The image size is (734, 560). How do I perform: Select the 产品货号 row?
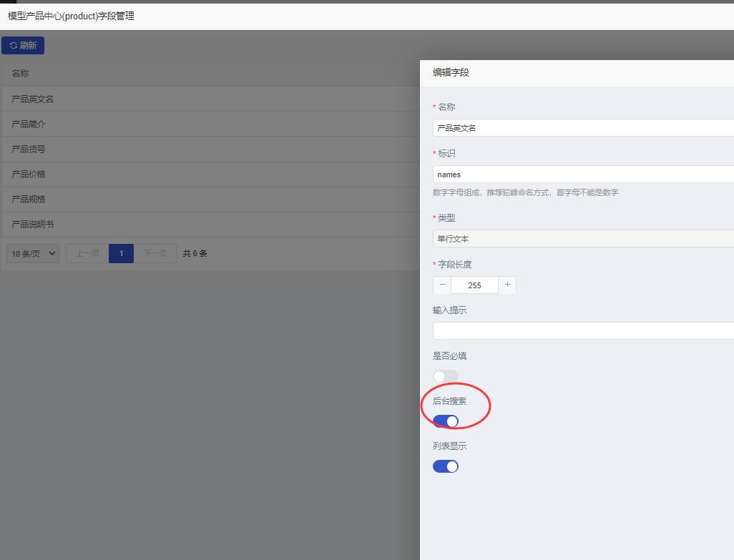(x=210, y=149)
